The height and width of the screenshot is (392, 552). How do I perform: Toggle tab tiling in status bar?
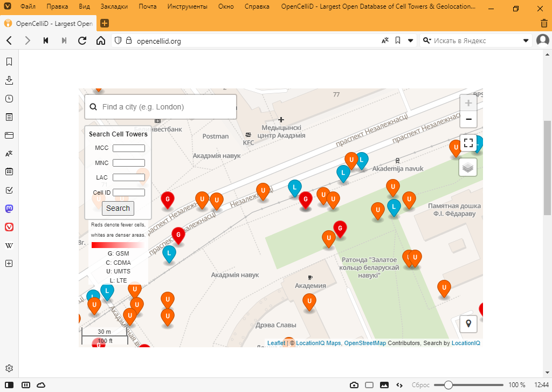pos(369,385)
